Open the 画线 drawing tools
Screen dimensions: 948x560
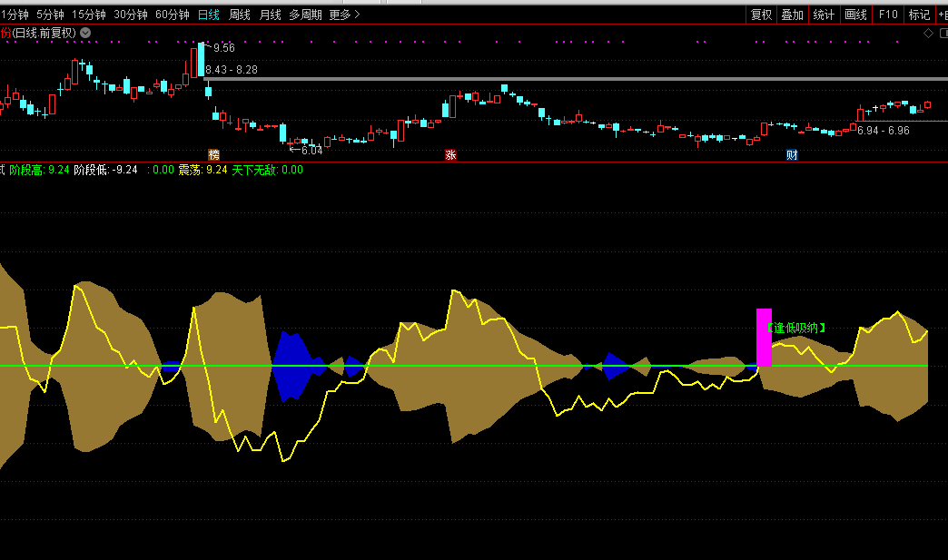855,15
